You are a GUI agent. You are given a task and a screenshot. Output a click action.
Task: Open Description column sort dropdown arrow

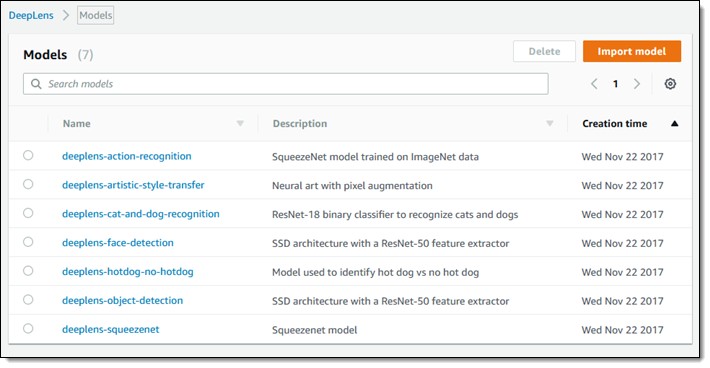550,124
